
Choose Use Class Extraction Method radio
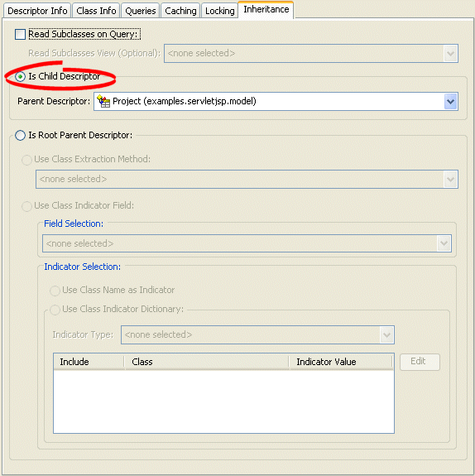click(x=26, y=160)
